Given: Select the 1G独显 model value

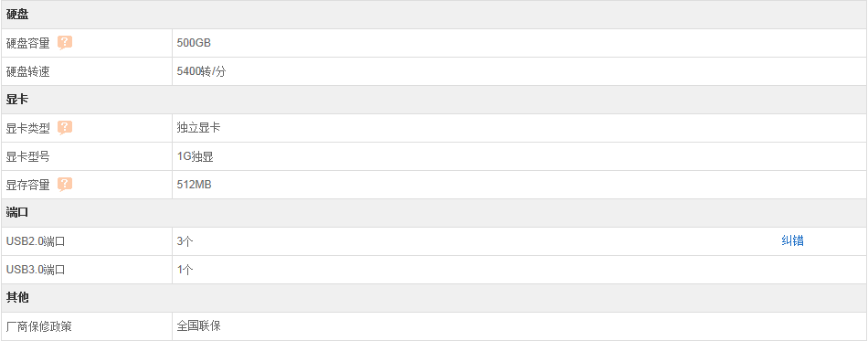Looking at the screenshot, I should click(x=196, y=156).
